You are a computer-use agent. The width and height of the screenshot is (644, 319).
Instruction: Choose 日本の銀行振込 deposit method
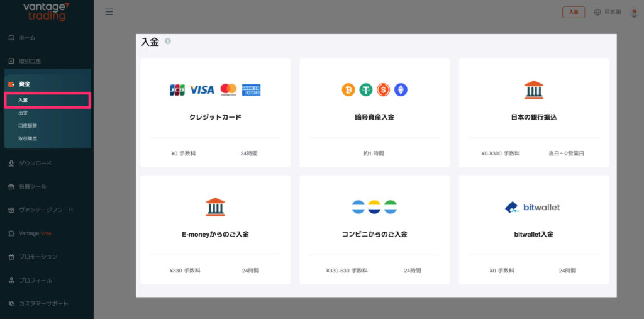click(533, 113)
